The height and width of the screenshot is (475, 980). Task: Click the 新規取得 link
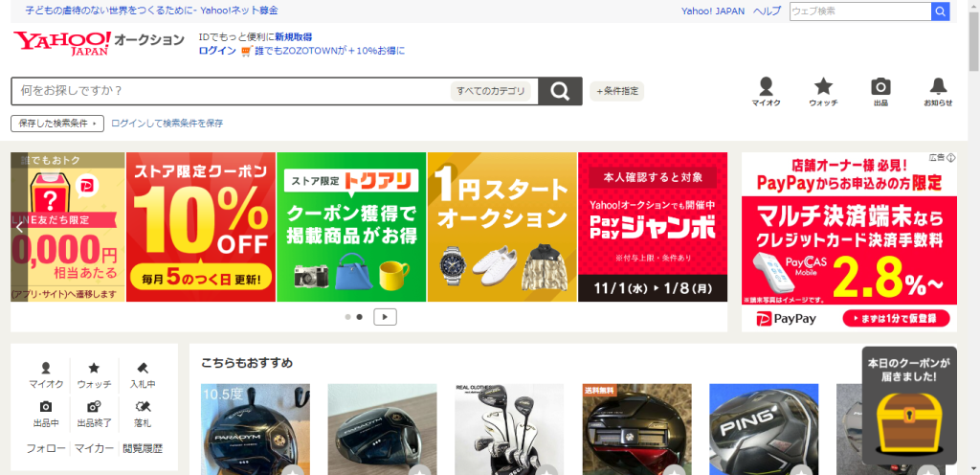293,36
